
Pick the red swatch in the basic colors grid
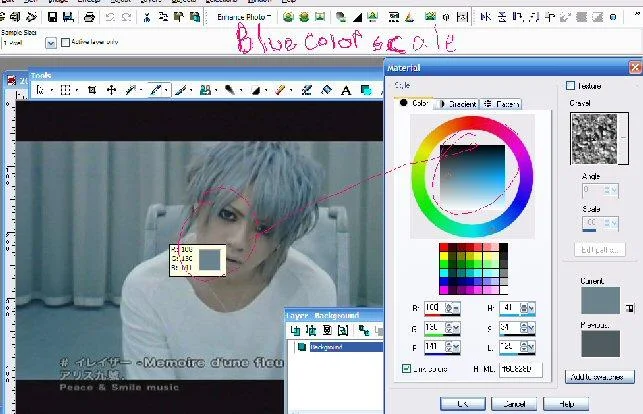click(443, 247)
